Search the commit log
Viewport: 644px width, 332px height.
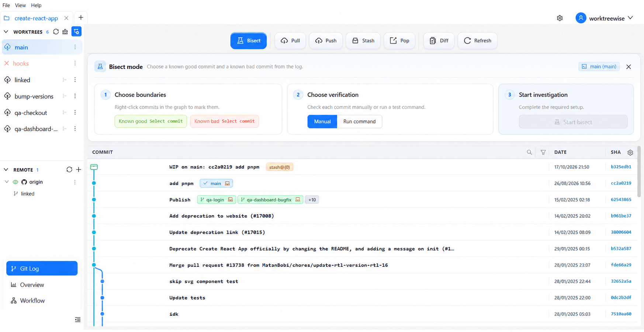[529, 152]
